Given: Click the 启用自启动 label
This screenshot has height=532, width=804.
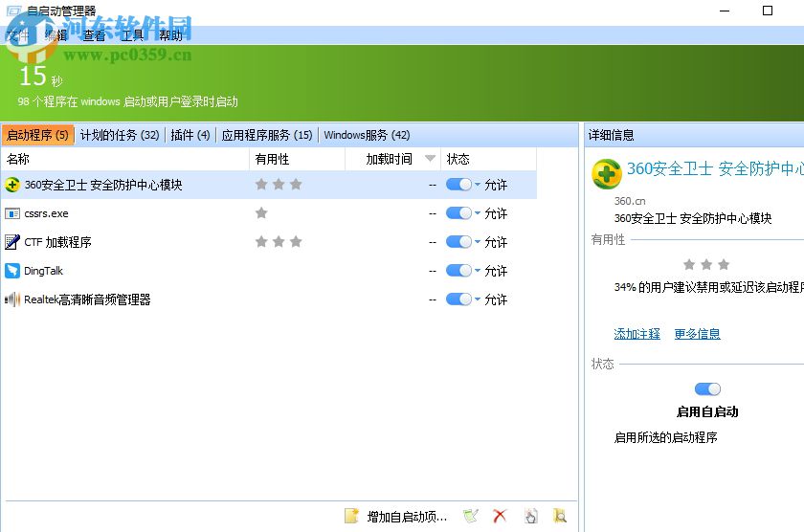Looking at the screenshot, I should 707,412.
